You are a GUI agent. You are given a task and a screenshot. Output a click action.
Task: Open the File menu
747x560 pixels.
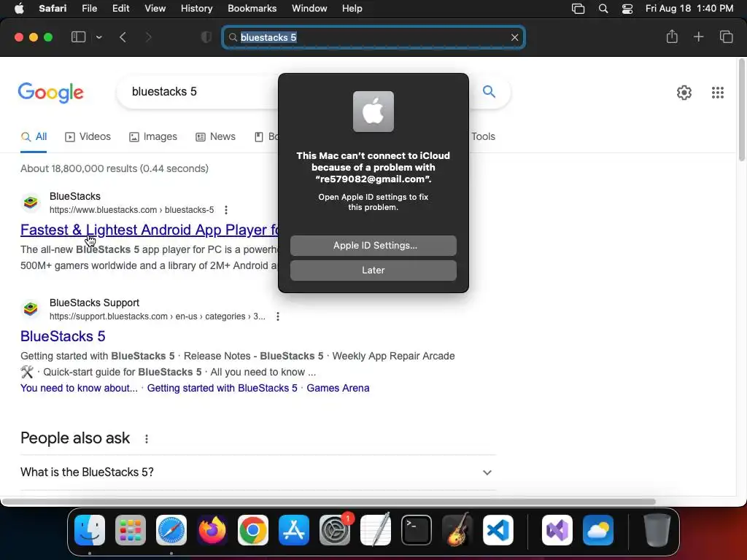[x=89, y=9]
